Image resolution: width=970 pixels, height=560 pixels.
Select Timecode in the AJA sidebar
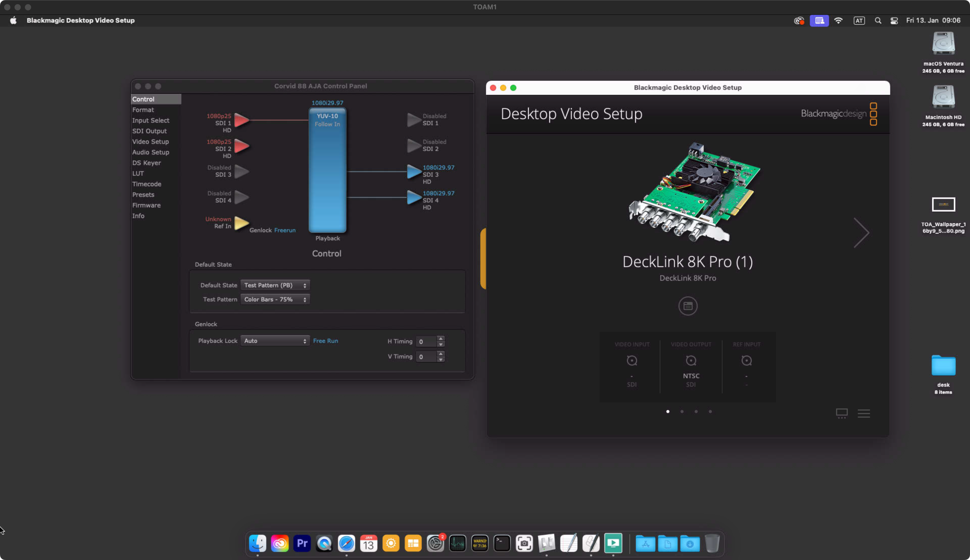(156, 184)
